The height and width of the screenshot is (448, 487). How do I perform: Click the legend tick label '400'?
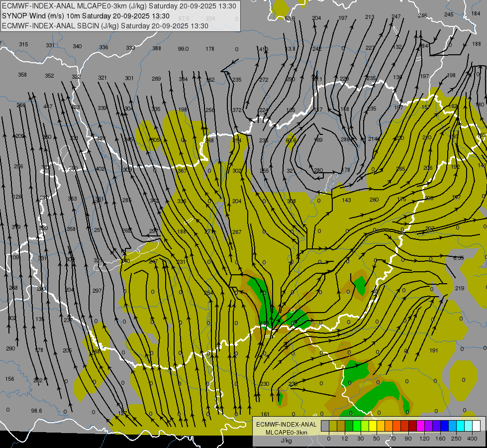pos(472,439)
